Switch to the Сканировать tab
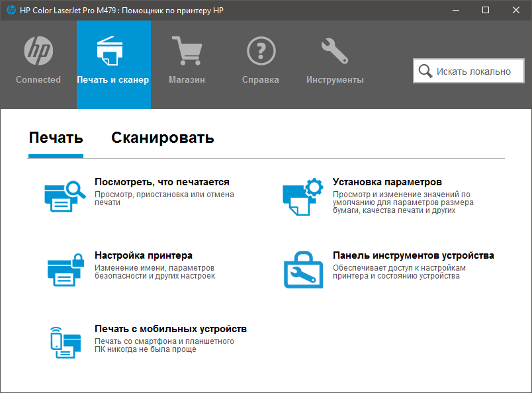This screenshot has height=393, width=532. point(163,138)
